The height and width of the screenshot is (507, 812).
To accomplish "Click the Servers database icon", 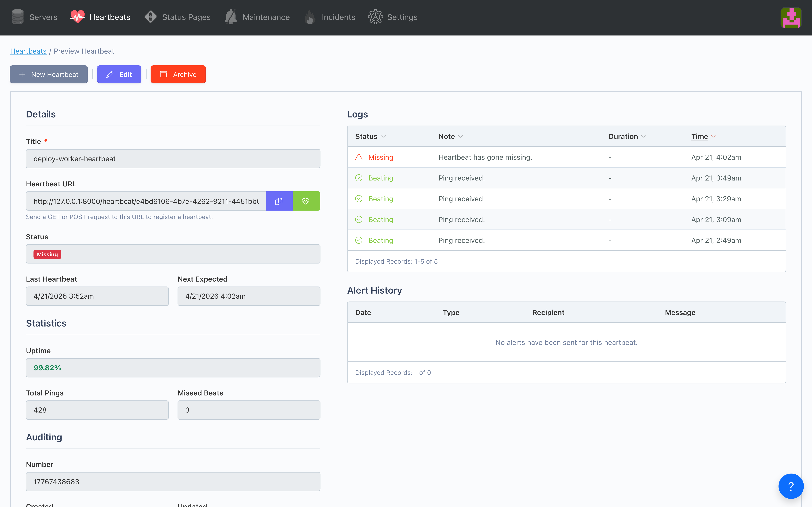I will (x=17, y=17).
